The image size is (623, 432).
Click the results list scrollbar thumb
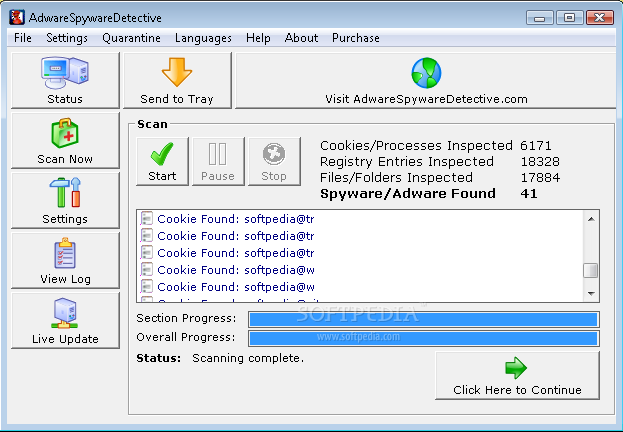pyautogui.click(x=591, y=271)
